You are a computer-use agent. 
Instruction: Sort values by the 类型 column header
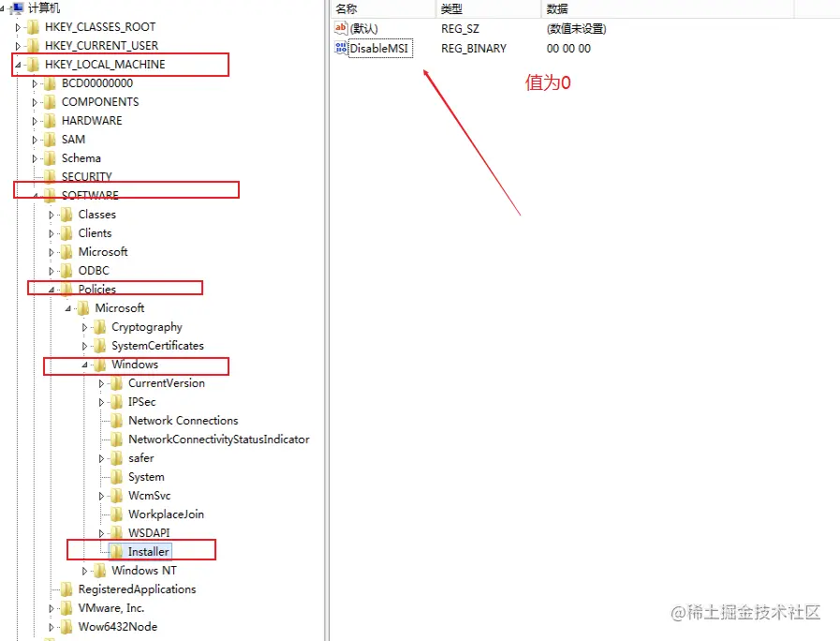point(489,8)
